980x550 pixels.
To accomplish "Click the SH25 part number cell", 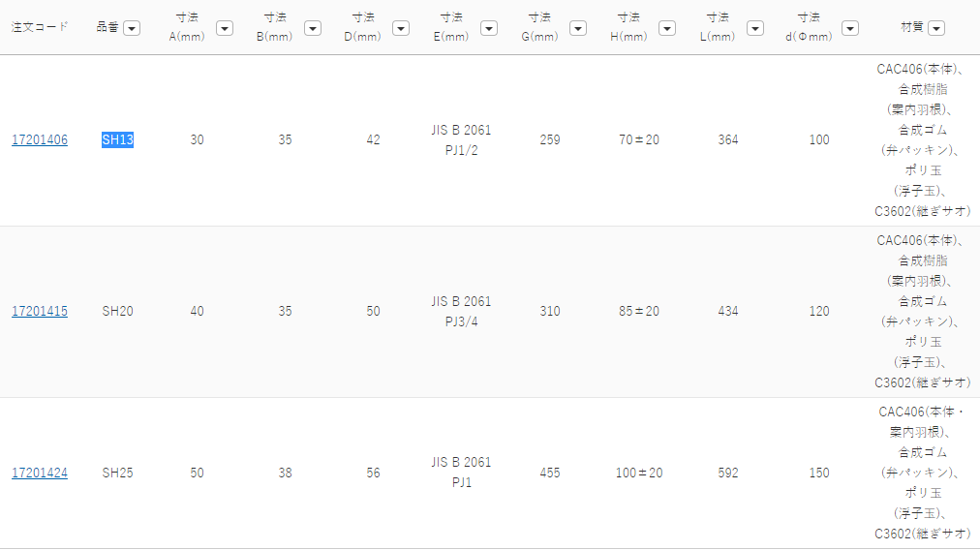I will (x=117, y=474).
